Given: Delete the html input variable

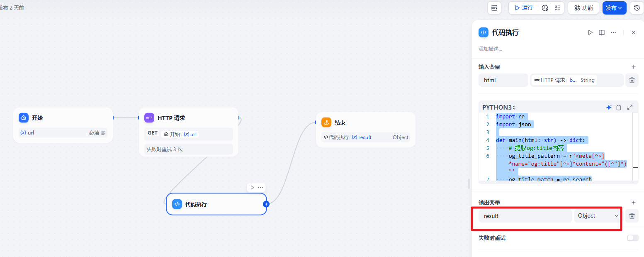Looking at the screenshot, I should (x=632, y=80).
